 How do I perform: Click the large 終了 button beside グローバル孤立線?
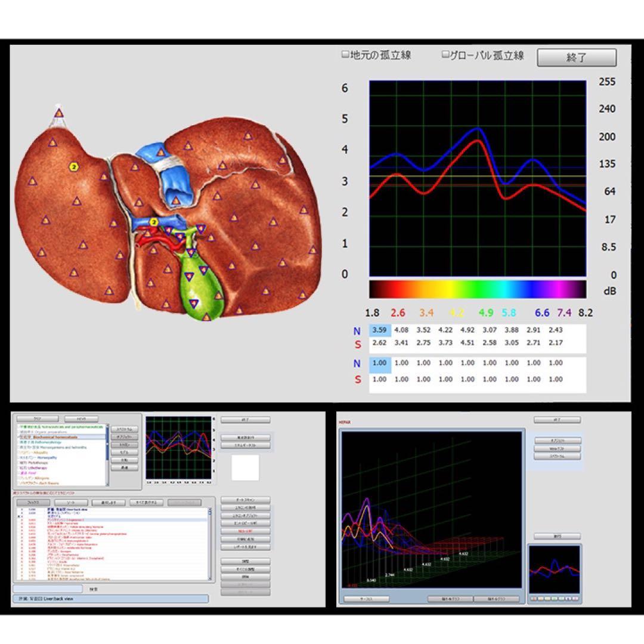(x=577, y=57)
